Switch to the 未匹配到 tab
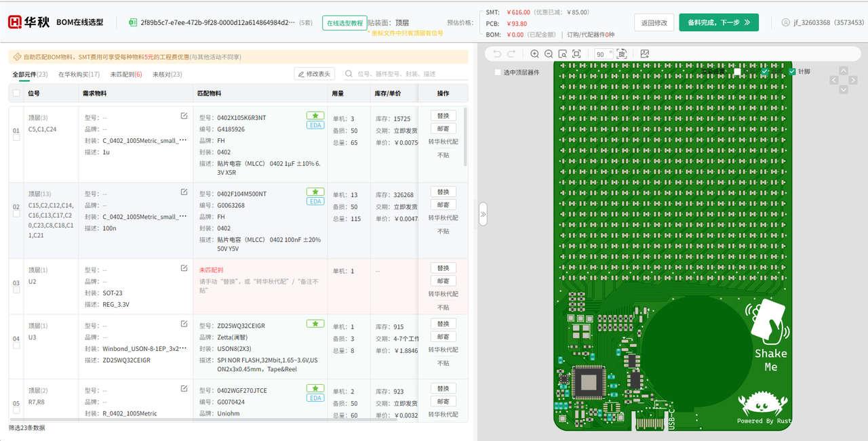Screen dimensions: 868x441 pos(125,75)
